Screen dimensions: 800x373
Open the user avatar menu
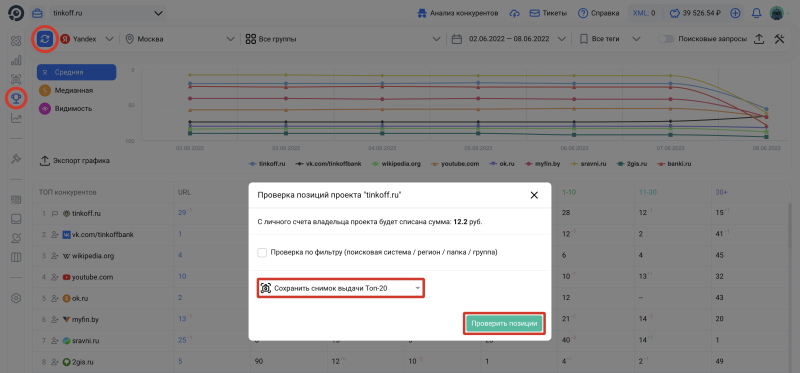pos(777,13)
